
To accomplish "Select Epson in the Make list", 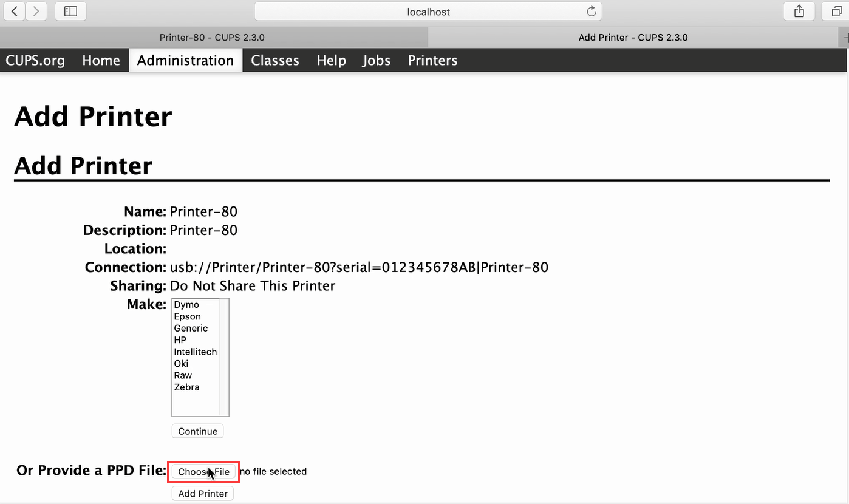I will [x=187, y=316].
